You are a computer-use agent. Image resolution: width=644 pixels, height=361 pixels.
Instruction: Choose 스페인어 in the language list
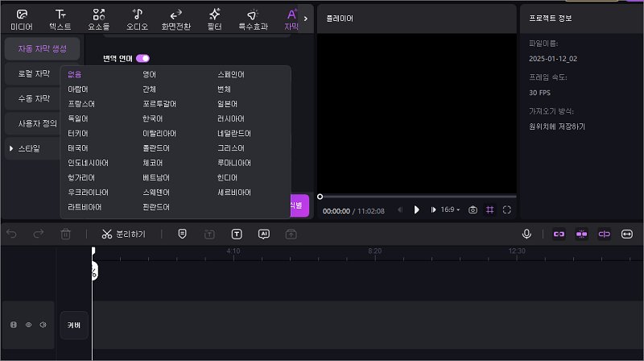(x=231, y=74)
